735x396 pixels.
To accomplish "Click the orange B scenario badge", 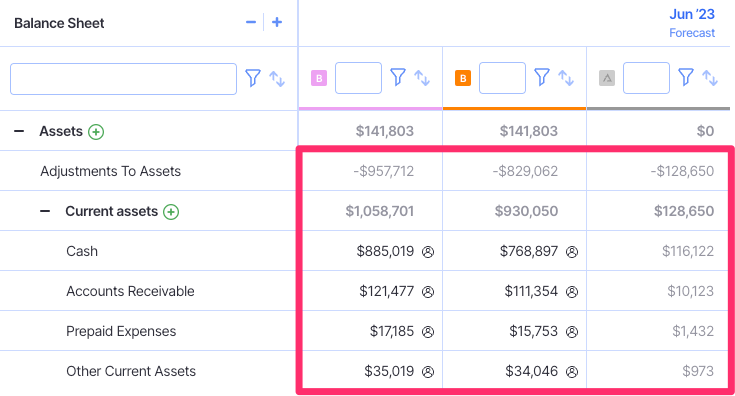I will pos(463,78).
